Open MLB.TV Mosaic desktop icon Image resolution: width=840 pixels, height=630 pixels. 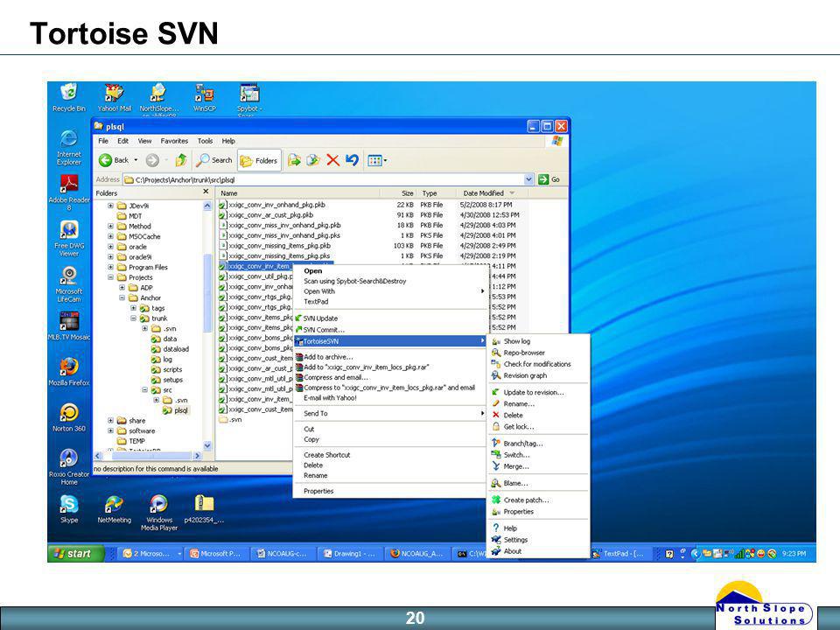pos(69,326)
